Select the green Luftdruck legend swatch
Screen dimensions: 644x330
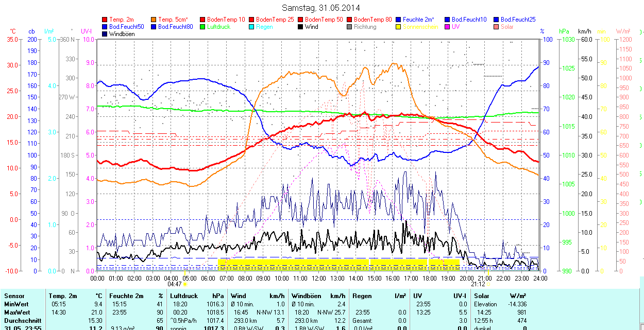(202, 27)
